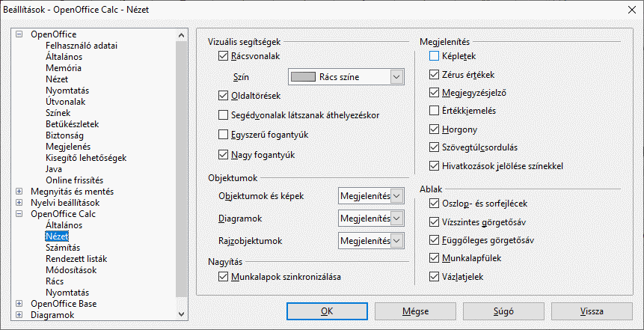This screenshot has height=330, width=644.
Task: Collapse the OpenOffice tree node
Action: pos(19,34)
